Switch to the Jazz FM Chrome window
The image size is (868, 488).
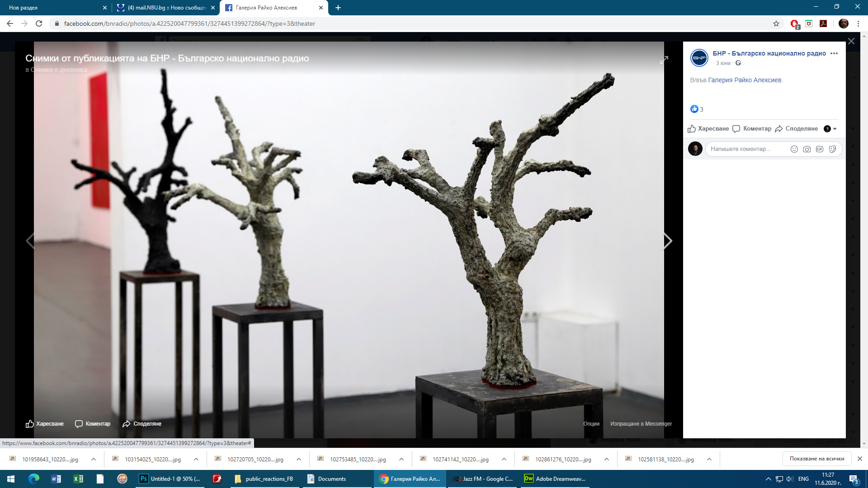coord(483,479)
